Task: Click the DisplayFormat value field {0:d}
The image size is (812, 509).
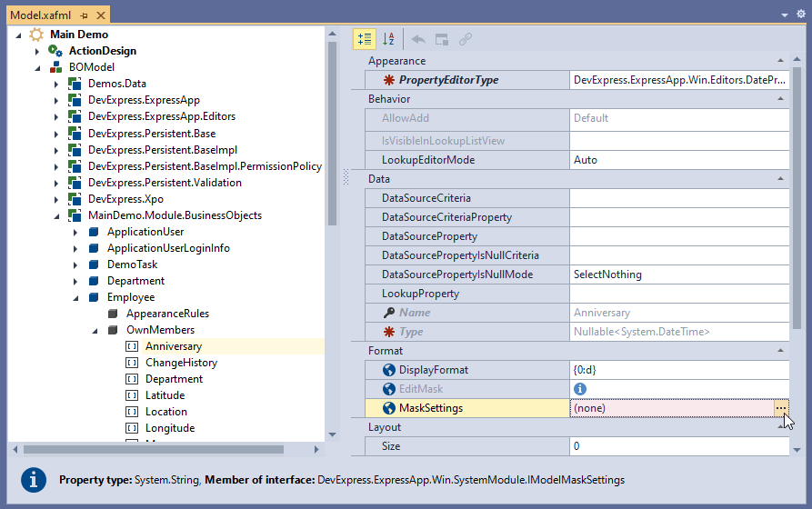Action: [x=679, y=370]
